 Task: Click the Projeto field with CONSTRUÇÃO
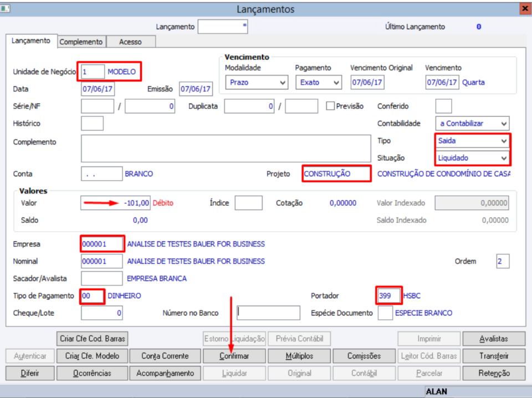tap(336, 174)
